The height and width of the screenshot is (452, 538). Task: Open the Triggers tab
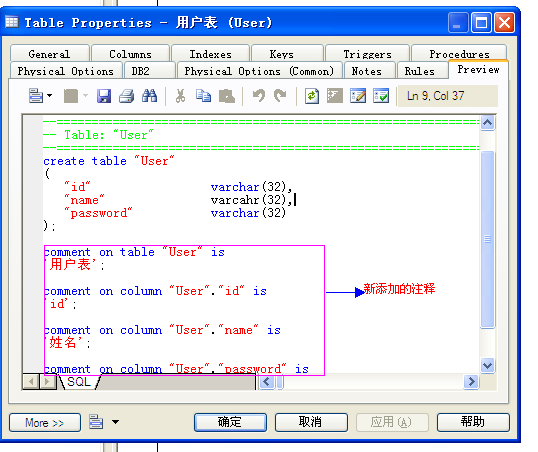pyautogui.click(x=367, y=54)
